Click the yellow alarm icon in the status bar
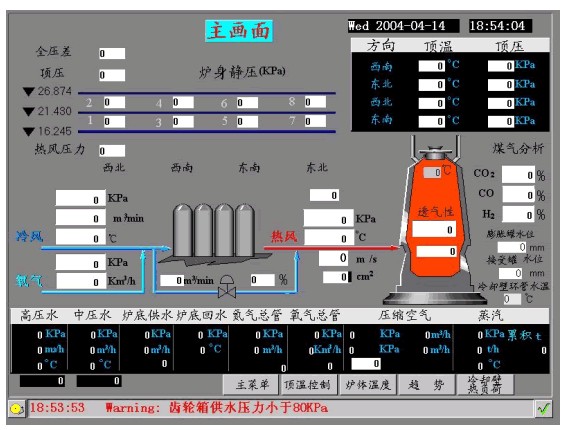The height and width of the screenshot is (430, 569). (16, 409)
